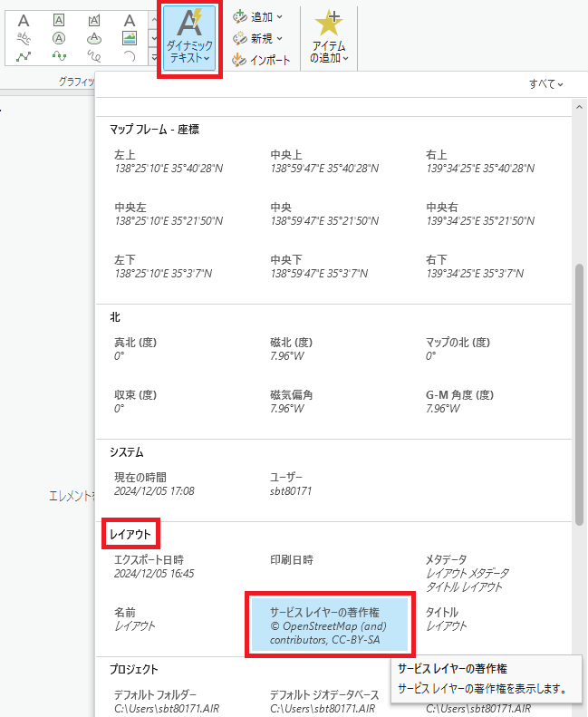Insert マップの北 (度) dynamic text
588x717 pixels.
(458, 349)
